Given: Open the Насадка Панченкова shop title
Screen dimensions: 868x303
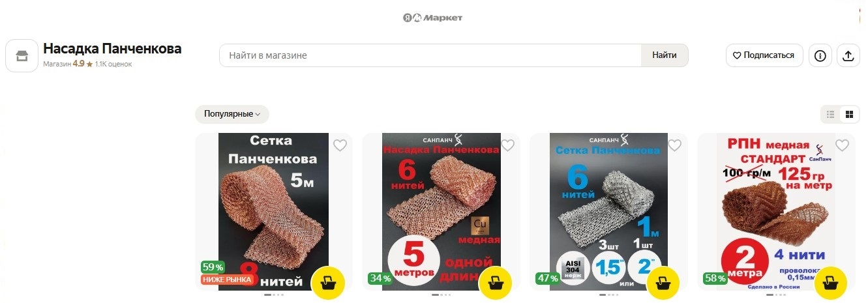Looking at the screenshot, I should point(112,49).
